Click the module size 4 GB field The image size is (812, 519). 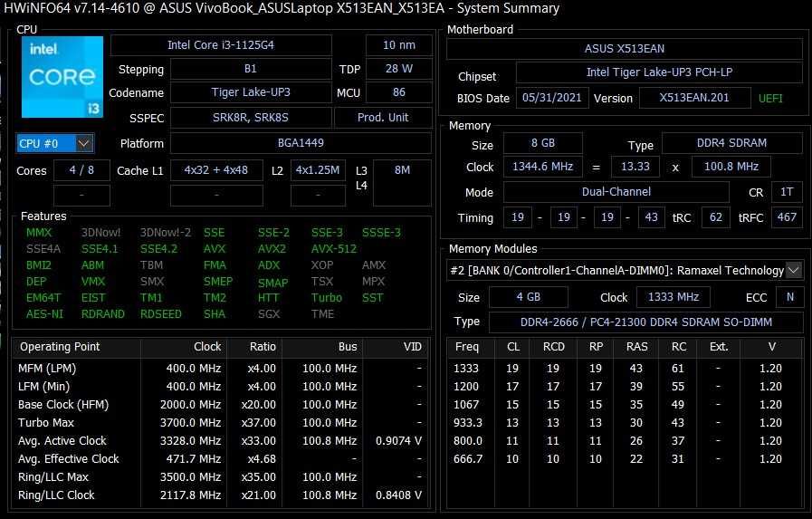[x=529, y=297]
